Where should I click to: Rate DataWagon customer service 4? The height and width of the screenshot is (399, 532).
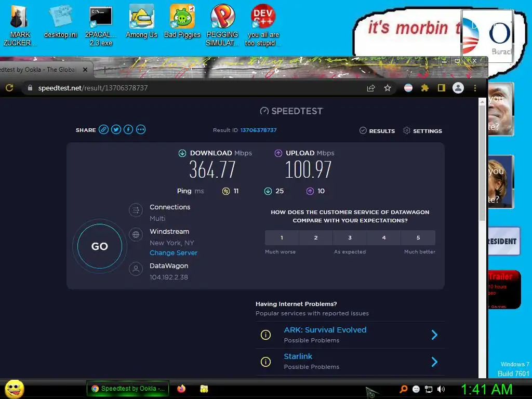(x=384, y=237)
